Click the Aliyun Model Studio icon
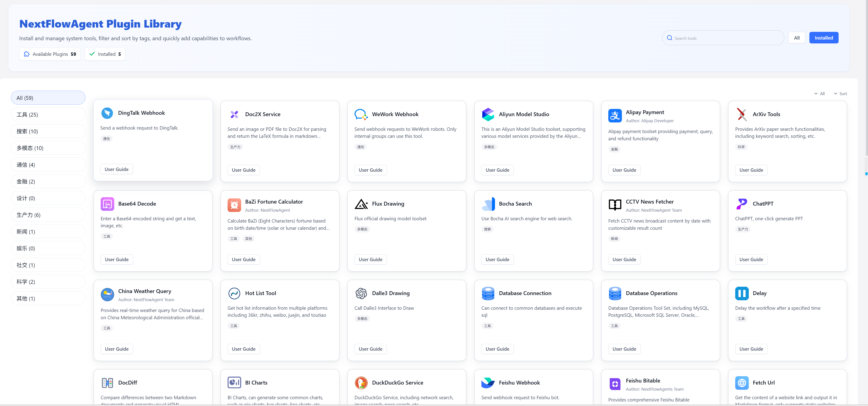Image resolution: width=868 pixels, height=406 pixels. point(488,115)
